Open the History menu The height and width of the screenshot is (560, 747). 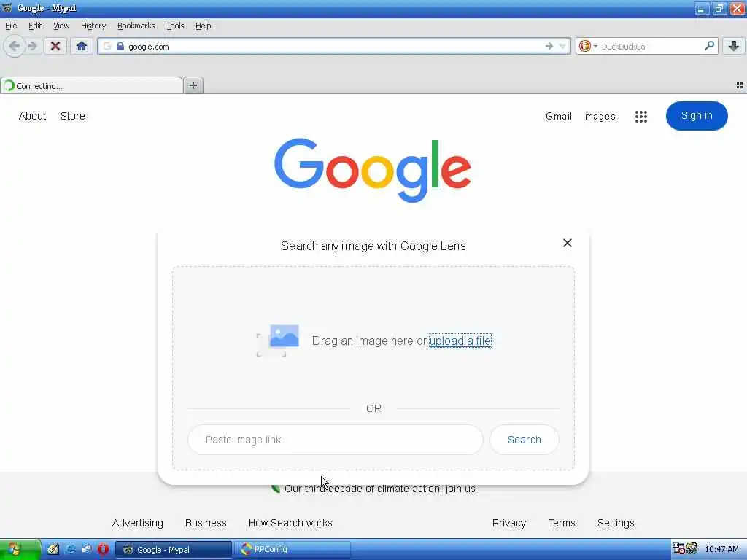click(x=93, y=26)
